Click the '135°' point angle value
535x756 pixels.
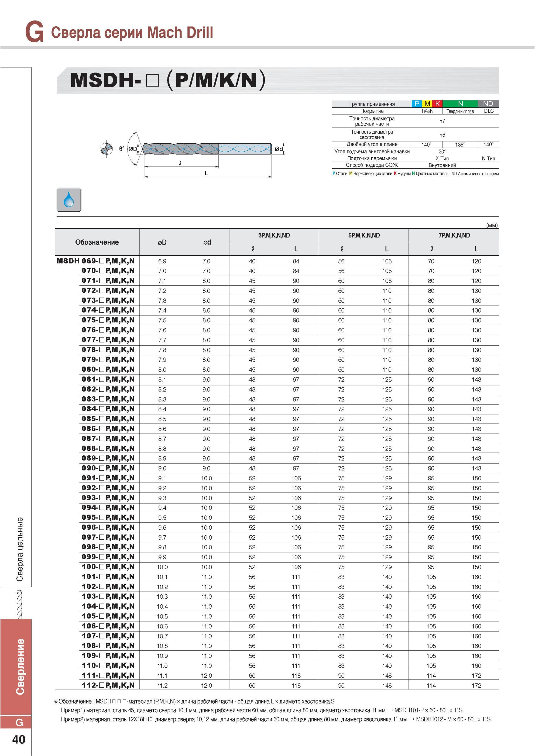460,145
